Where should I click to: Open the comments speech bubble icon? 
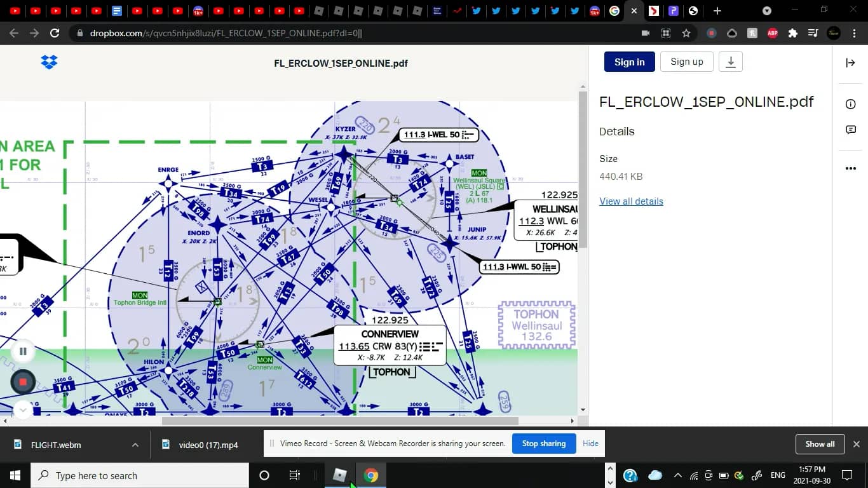coord(850,130)
